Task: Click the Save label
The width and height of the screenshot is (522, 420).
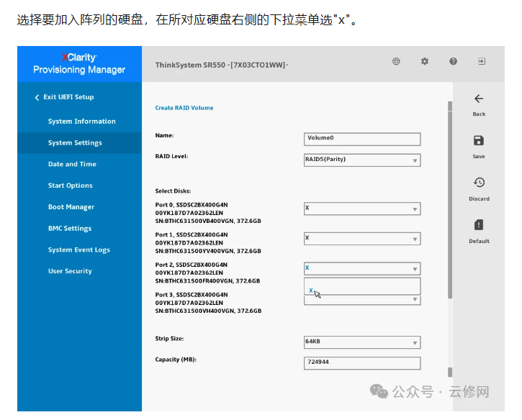Action: 479,156
